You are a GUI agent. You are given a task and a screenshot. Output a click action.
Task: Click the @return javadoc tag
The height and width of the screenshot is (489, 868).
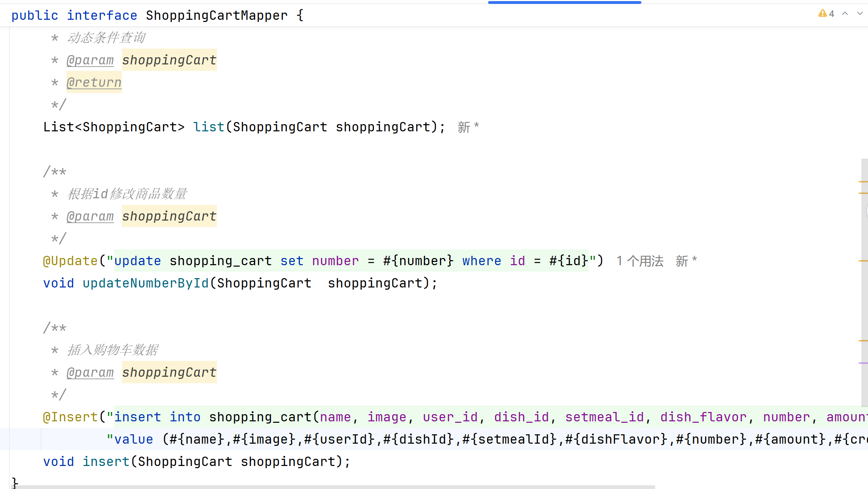94,82
